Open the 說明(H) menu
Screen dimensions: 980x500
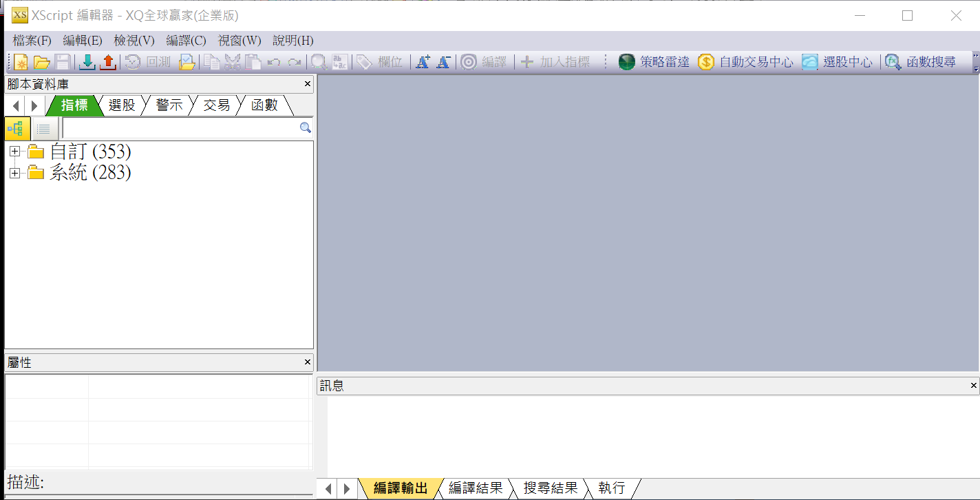tap(293, 41)
